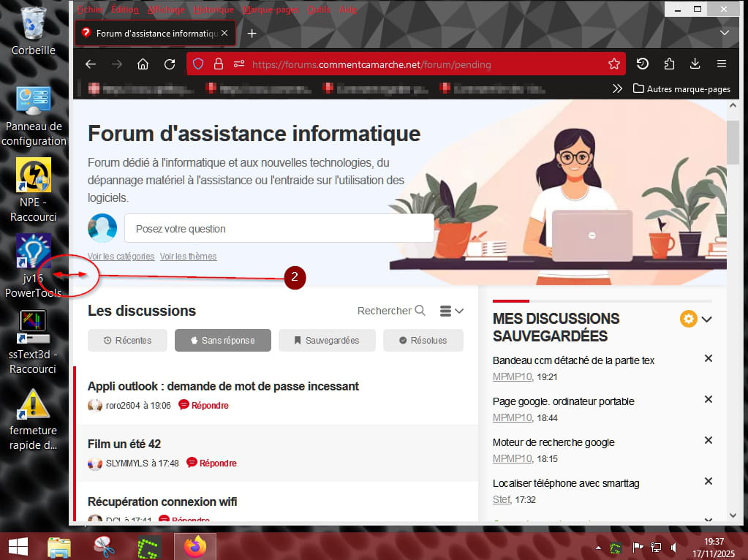Open the Firefox downloads panel
This screenshot has height=560, width=748.
pos(695,64)
